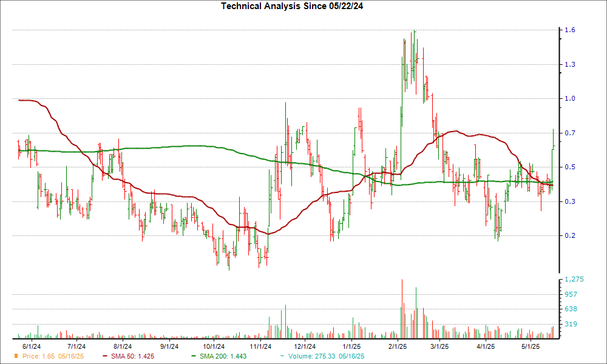Screen dimensions: 607x364
Task: Click the 0.5 price axis label
Action: (x=570, y=167)
